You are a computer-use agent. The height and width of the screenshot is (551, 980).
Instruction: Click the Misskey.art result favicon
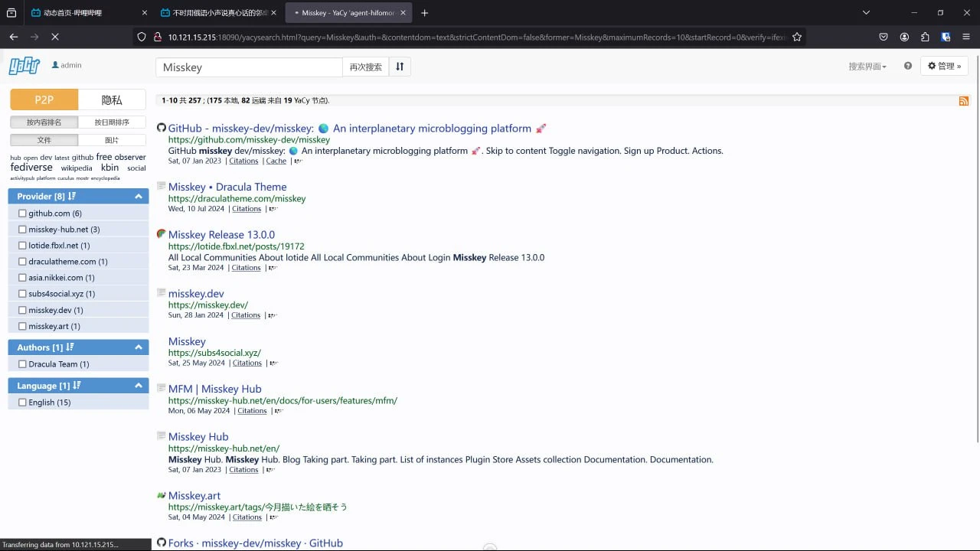pos(162,495)
